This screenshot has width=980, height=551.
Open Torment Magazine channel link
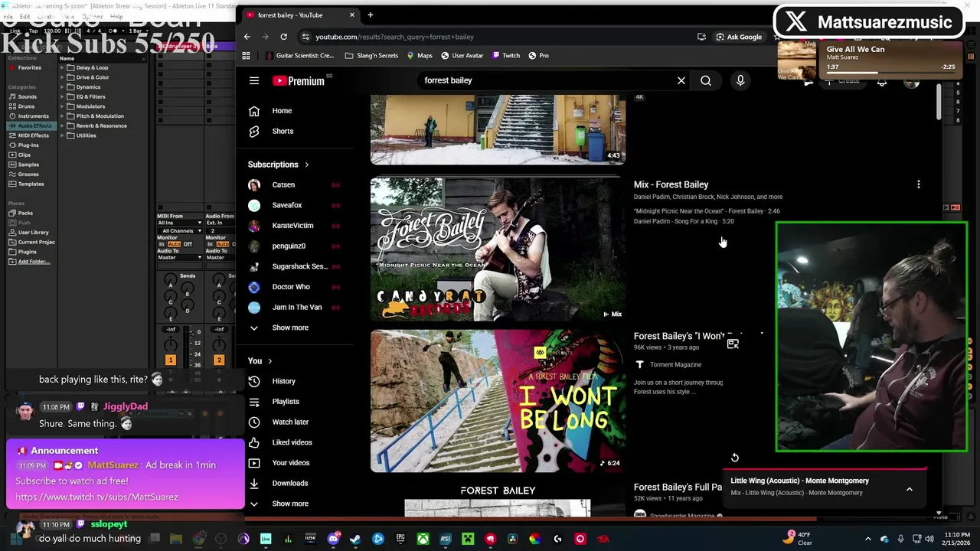pos(676,365)
